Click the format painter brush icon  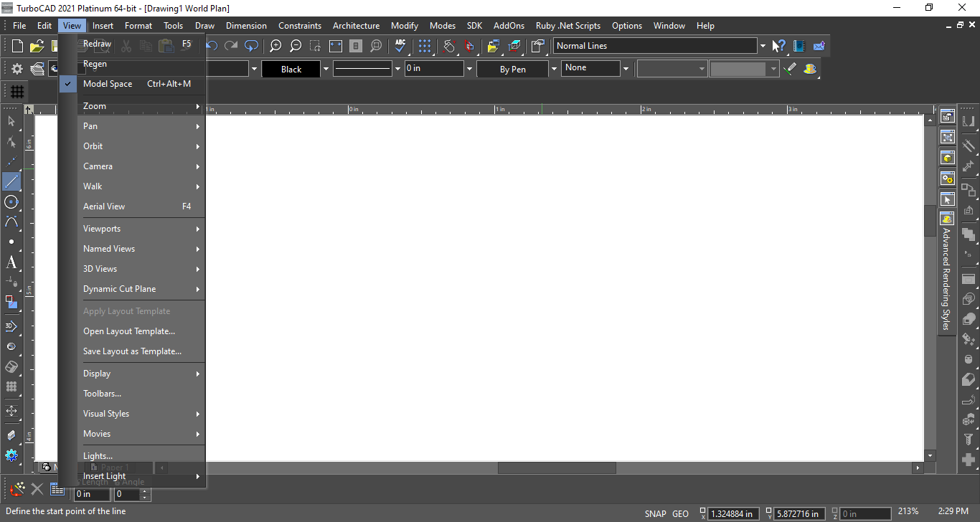[790, 69]
